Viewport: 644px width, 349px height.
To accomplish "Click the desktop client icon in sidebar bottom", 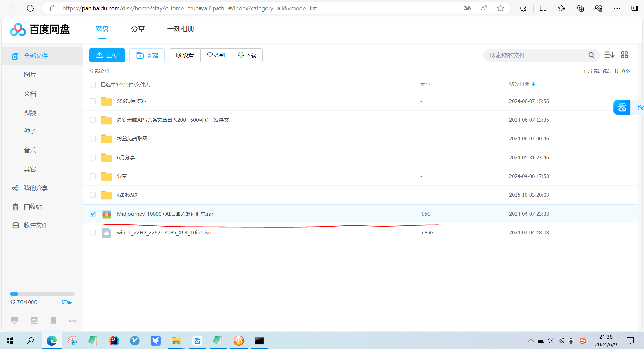I will [x=15, y=321].
